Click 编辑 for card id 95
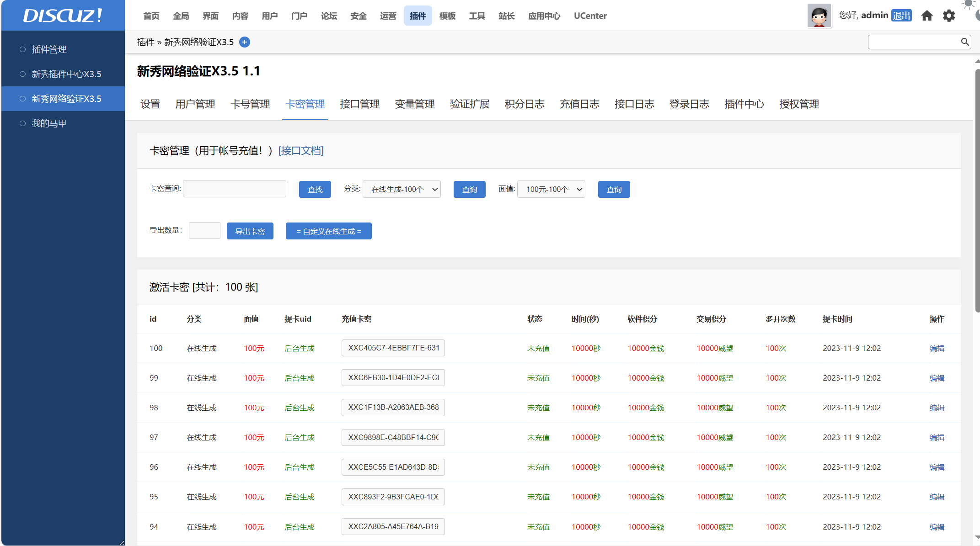This screenshot has height=546, width=980. [937, 497]
